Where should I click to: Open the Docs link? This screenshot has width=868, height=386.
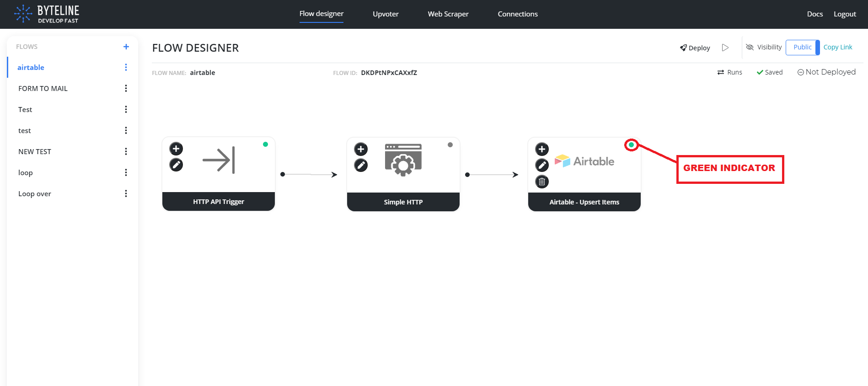tap(815, 14)
